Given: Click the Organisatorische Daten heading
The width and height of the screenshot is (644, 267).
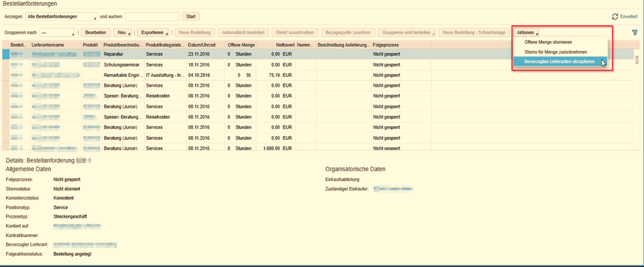Looking at the screenshot, I should (355, 169).
